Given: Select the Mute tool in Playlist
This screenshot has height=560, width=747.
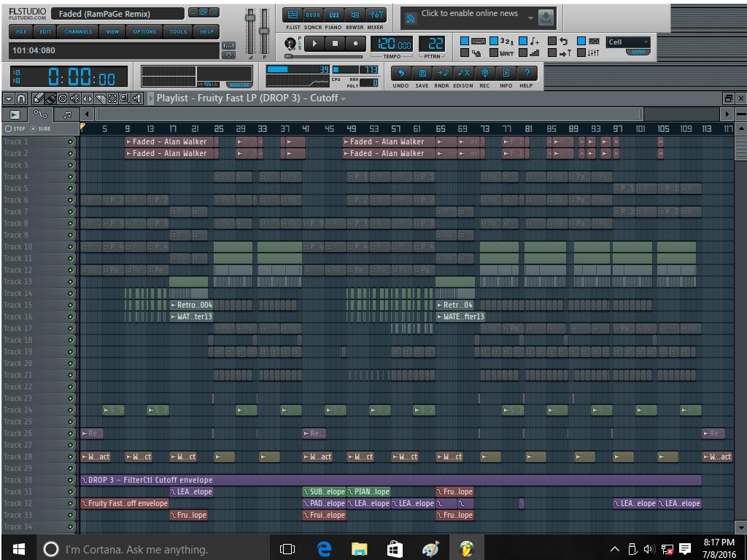Looking at the screenshot, I should pos(75,98).
